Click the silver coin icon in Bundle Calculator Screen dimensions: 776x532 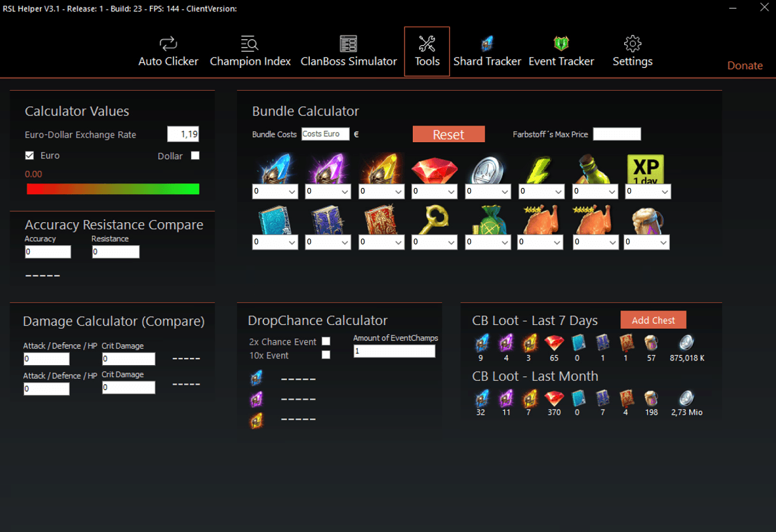click(488, 170)
